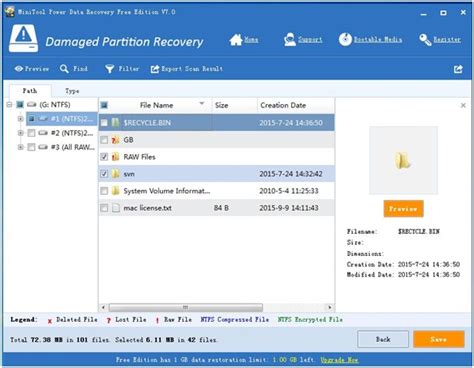The height and width of the screenshot is (368, 474).
Task: Click the share icon at toolbar right
Action: point(458,69)
